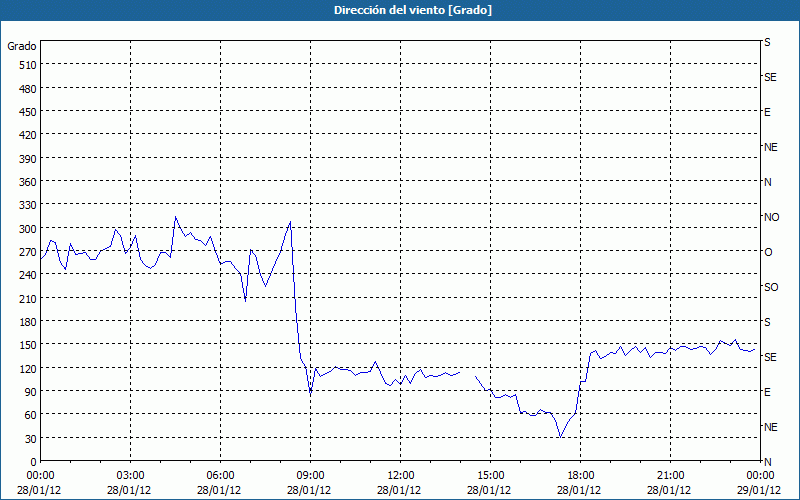Click the 'E' compass label level with 450
This screenshot has width=800, height=500.
tap(767, 112)
